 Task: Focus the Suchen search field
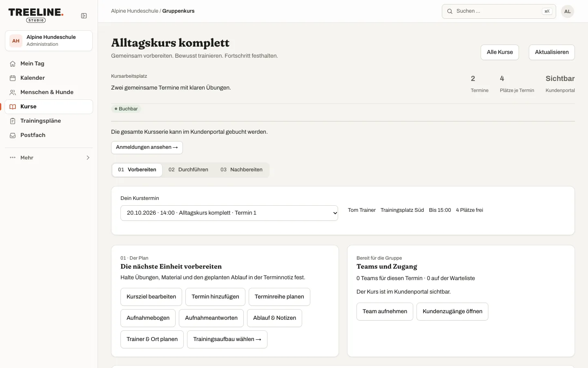[x=499, y=11]
